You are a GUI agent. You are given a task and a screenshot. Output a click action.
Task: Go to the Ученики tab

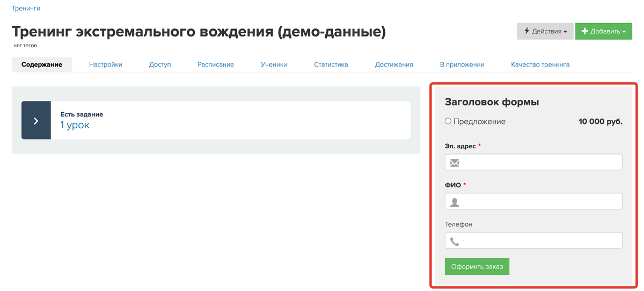(x=274, y=64)
